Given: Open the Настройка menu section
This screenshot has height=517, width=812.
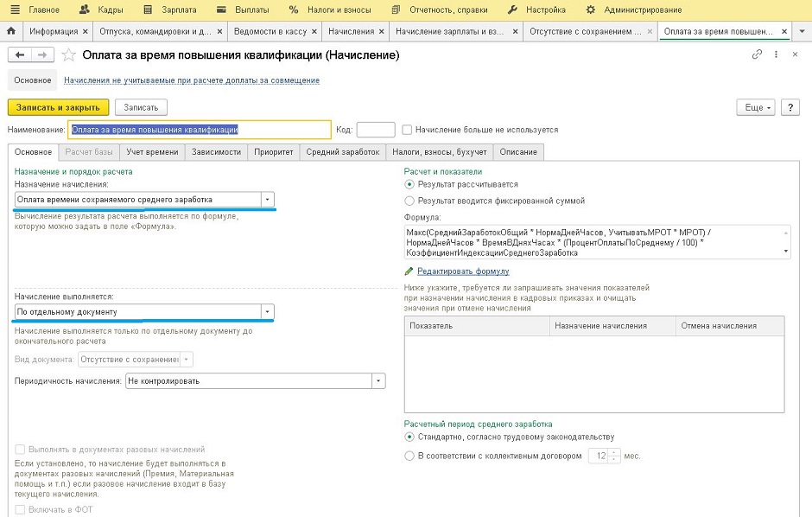Looking at the screenshot, I should [x=542, y=10].
